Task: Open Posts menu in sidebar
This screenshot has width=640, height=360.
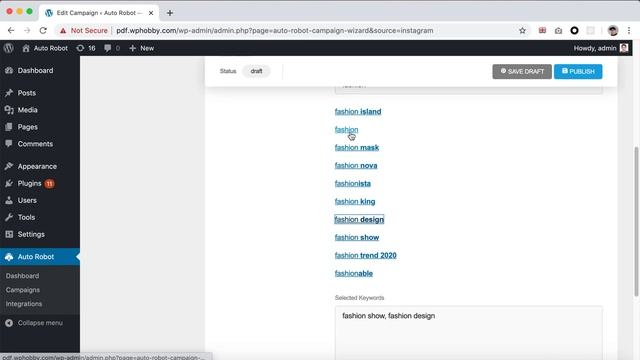Action: point(27,93)
